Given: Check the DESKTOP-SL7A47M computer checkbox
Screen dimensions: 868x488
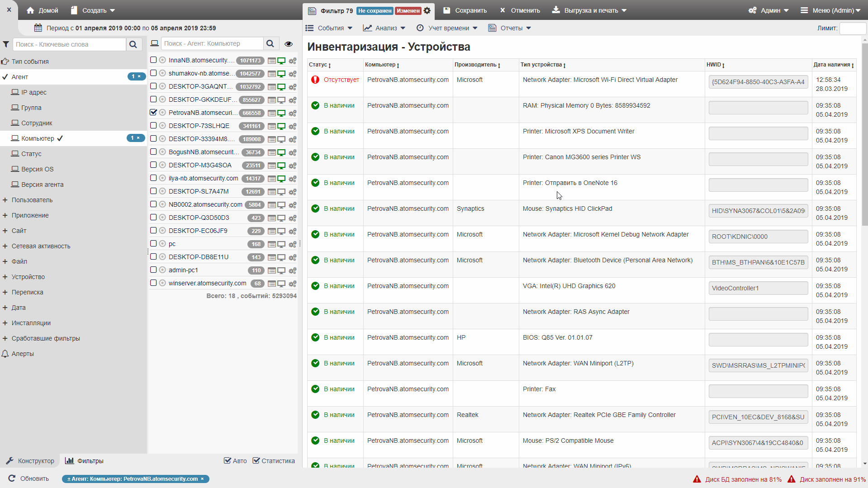Looking at the screenshot, I should [x=153, y=191].
